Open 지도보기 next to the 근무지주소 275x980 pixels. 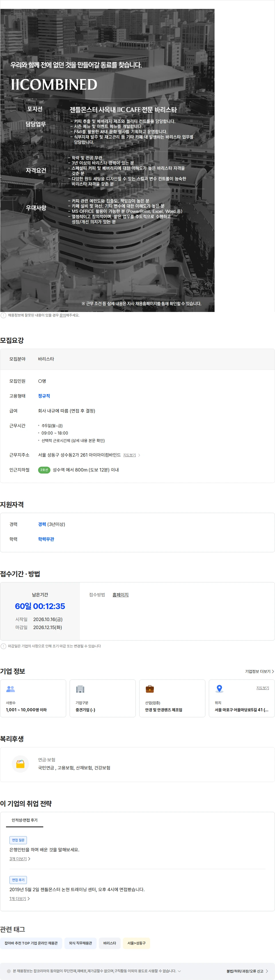(x=129, y=455)
